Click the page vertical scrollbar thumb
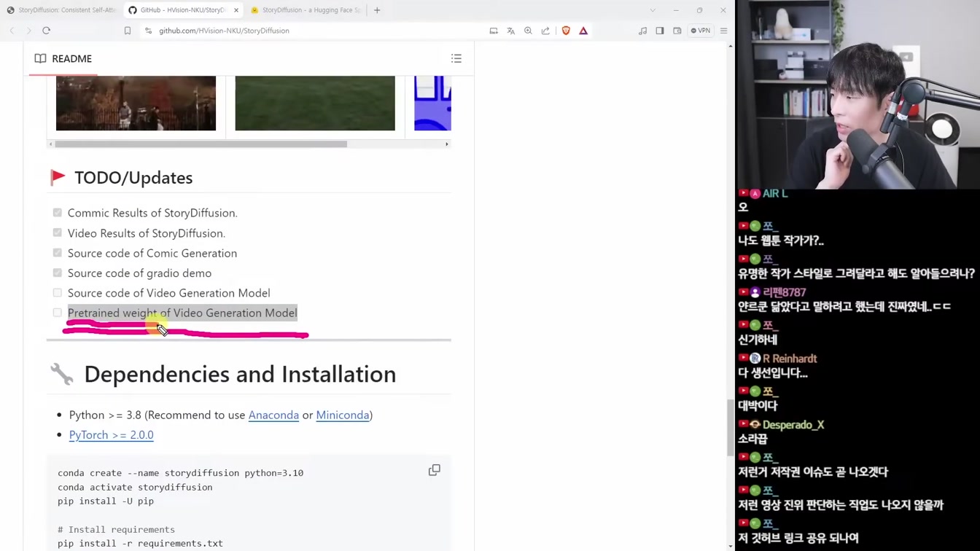This screenshot has width=980, height=551. click(x=731, y=428)
